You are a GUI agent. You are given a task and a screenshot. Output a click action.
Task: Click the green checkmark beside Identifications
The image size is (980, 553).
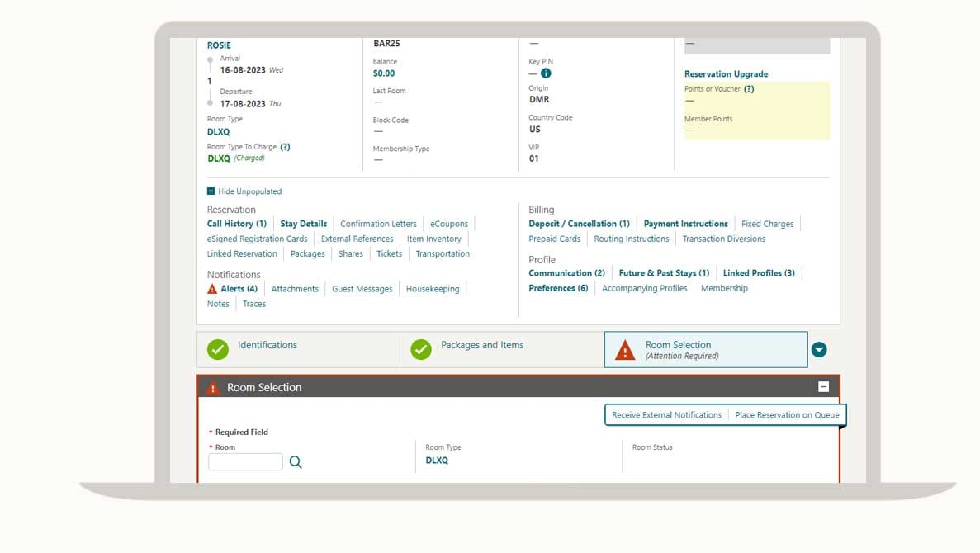pyautogui.click(x=218, y=350)
